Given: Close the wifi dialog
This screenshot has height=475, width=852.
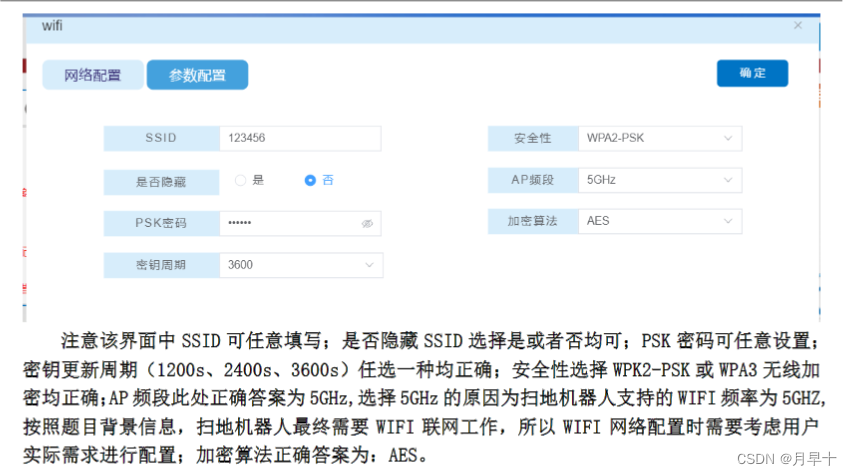Looking at the screenshot, I should (x=798, y=26).
